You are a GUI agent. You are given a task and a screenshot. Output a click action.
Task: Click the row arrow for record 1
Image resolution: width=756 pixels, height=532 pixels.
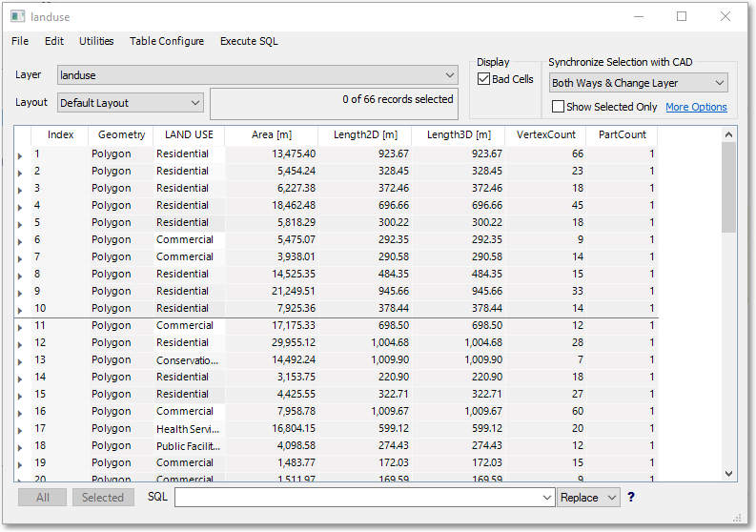click(20, 155)
